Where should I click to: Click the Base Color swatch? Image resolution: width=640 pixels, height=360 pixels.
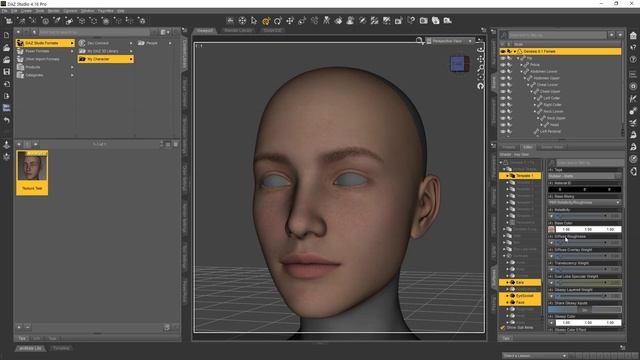click(x=551, y=229)
